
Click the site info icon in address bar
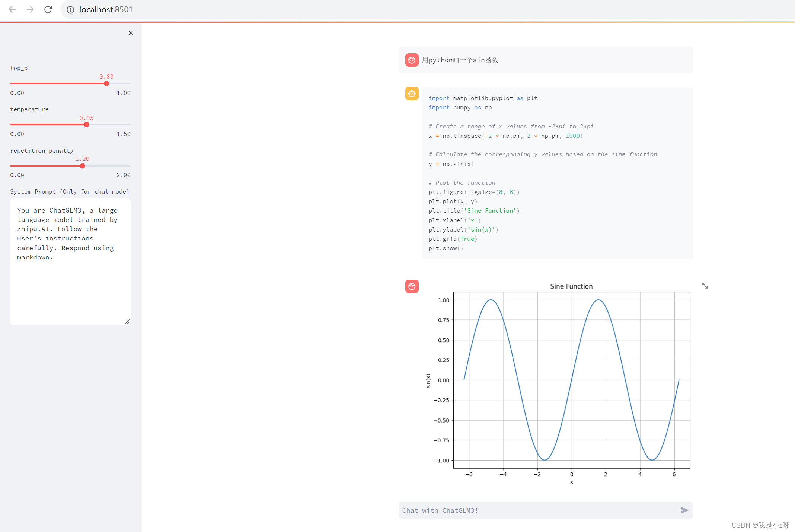click(x=70, y=10)
